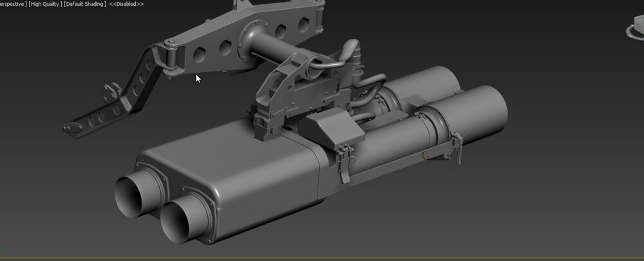Click the green axis tripod icon
This screenshot has height=261, width=644.
3,247
